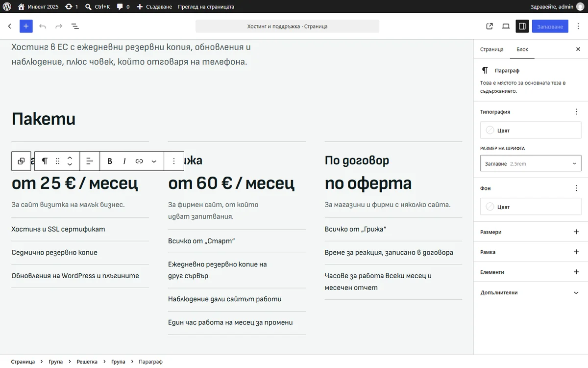Toggle bold formatting
The height and width of the screenshot is (368, 588).
(x=110, y=161)
